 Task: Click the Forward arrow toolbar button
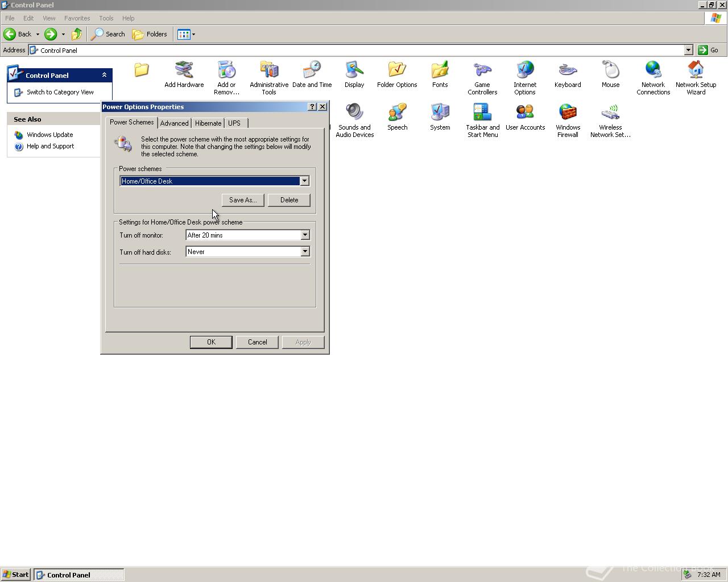[x=51, y=34]
